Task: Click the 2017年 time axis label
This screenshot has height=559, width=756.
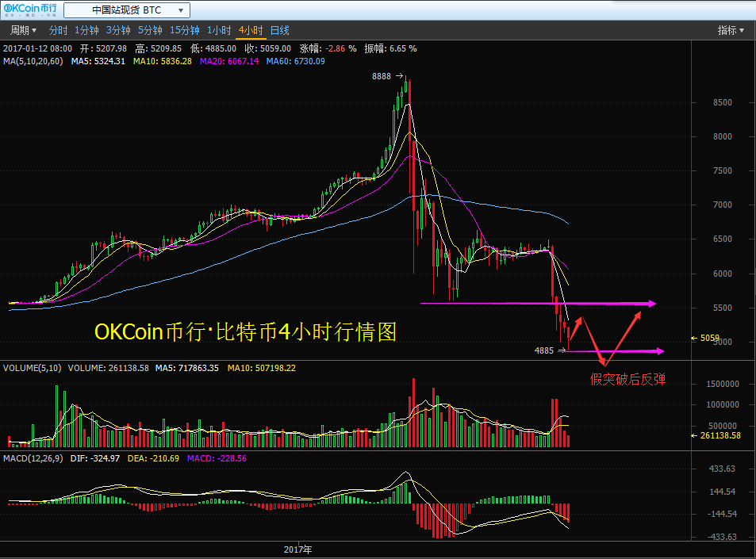Action: pos(297,549)
